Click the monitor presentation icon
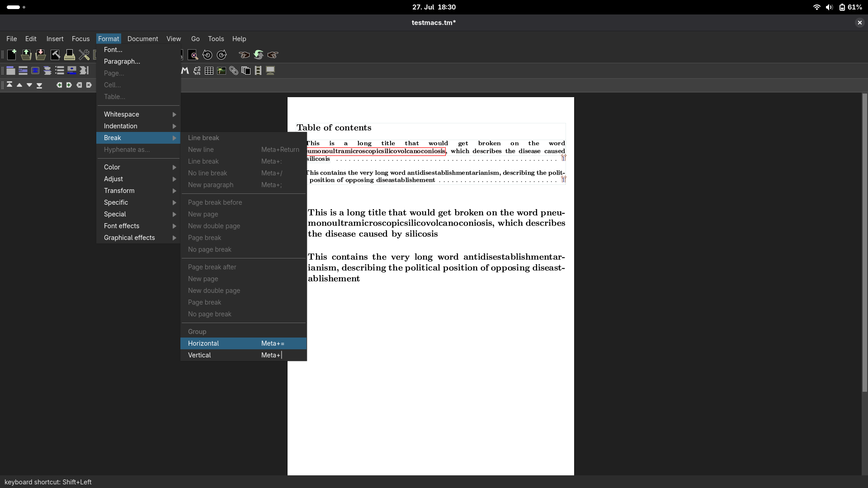 tap(270, 70)
